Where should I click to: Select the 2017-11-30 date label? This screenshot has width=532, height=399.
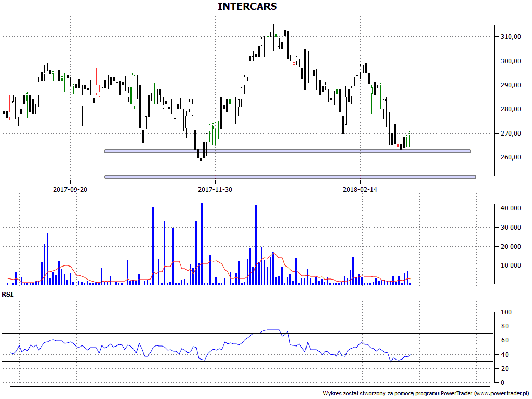pos(215,189)
